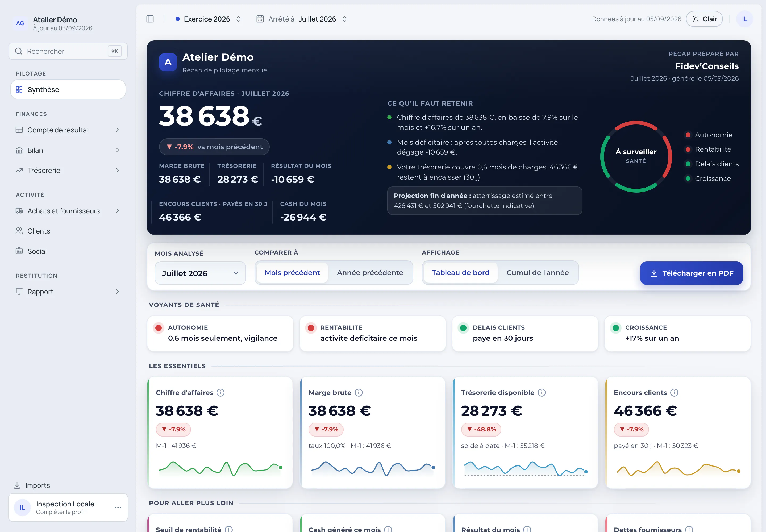Open the Clients menu item

(x=68, y=231)
